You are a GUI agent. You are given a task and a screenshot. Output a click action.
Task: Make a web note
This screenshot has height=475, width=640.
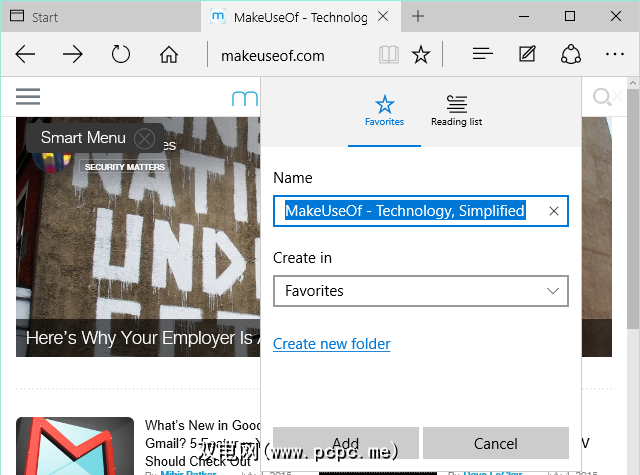point(527,54)
